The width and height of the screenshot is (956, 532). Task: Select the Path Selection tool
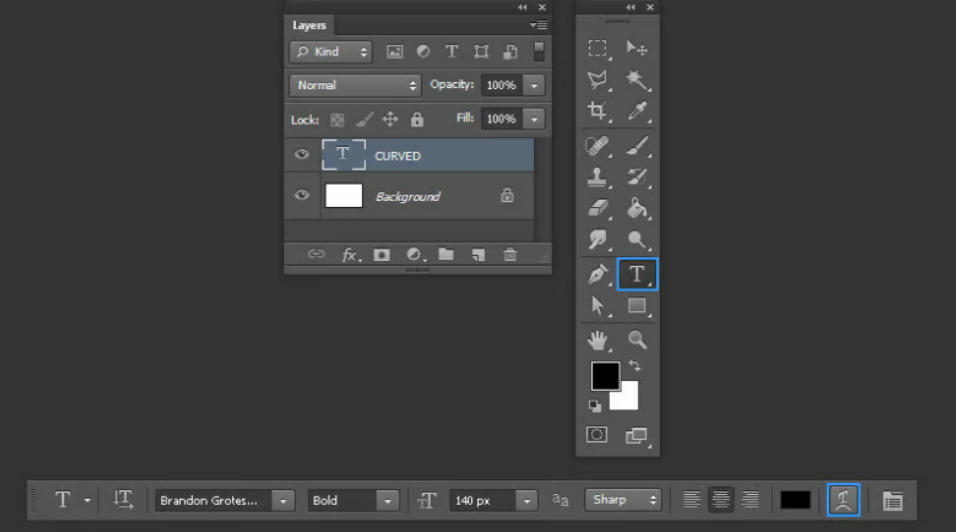pyautogui.click(x=598, y=305)
